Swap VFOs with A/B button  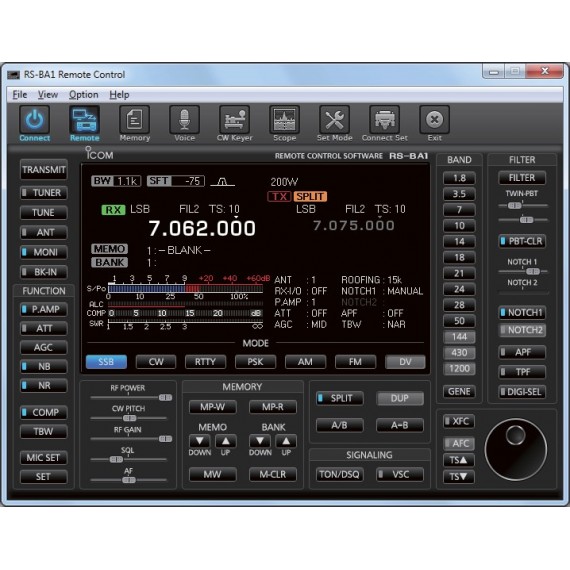coord(340,425)
